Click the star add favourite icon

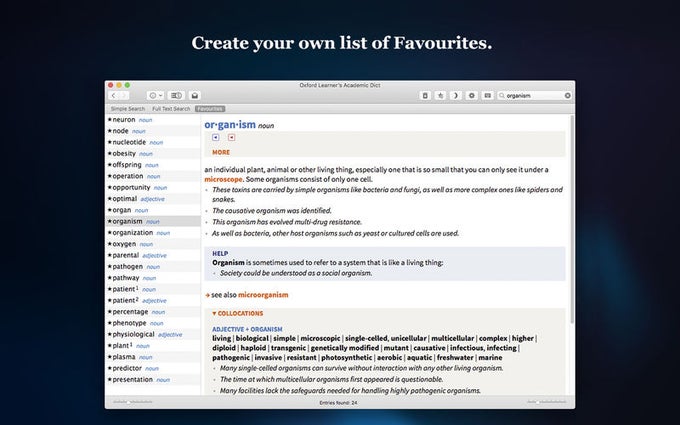point(440,95)
